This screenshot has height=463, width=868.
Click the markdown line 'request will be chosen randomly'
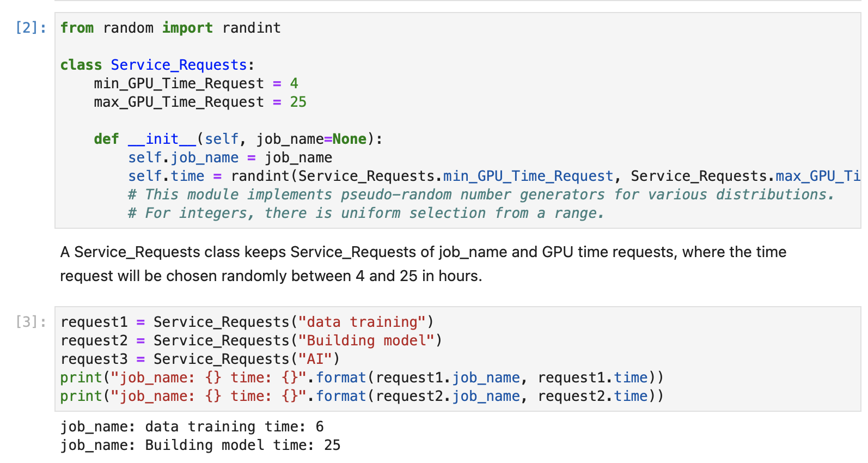271,276
